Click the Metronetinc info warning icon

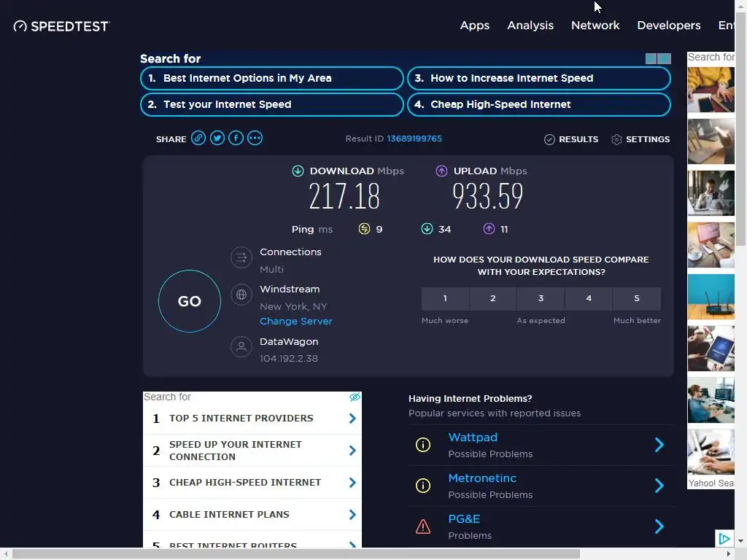[x=423, y=486]
